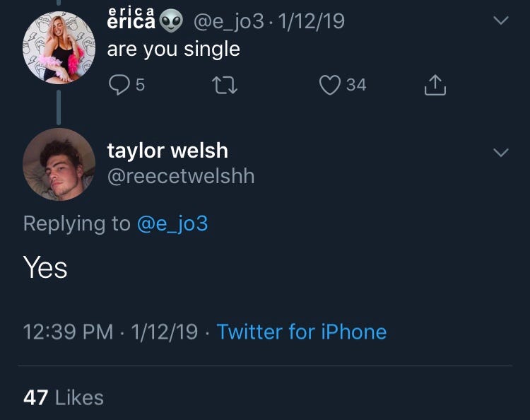Expand the chevron menu on erica's tweet

pos(500,22)
